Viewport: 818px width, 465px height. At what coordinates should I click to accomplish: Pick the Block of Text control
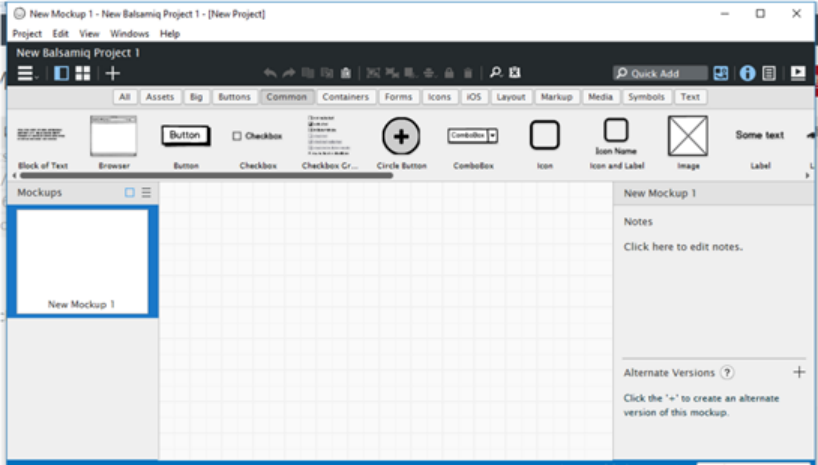(43, 142)
